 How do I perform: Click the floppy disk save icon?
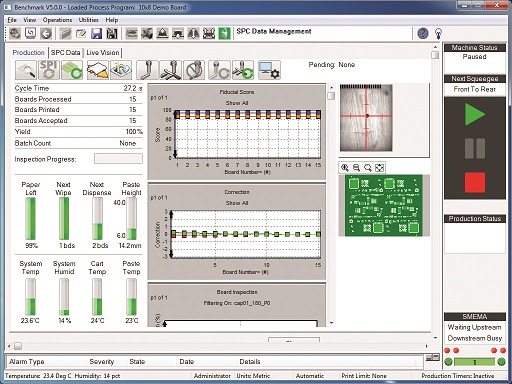tap(96, 33)
